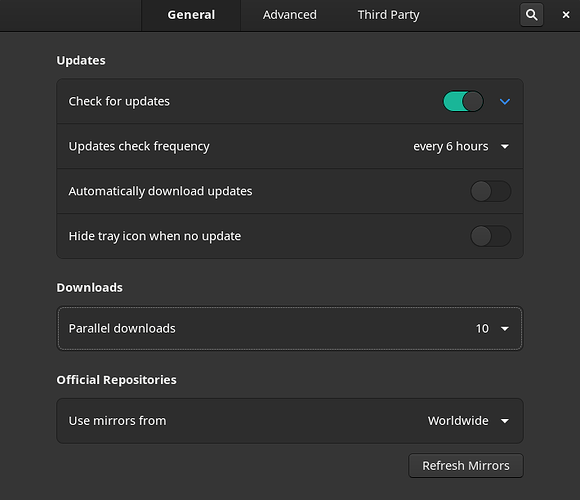
Task: Click the Refresh Mirrors button
Action: click(x=466, y=466)
